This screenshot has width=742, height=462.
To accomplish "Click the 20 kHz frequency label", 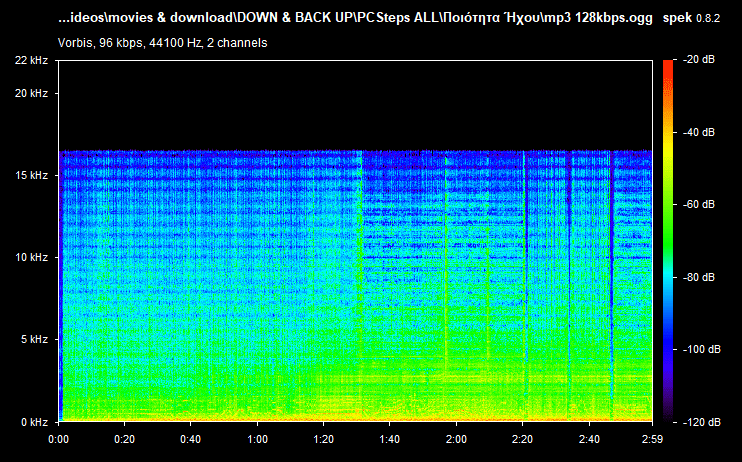I will (x=31, y=93).
